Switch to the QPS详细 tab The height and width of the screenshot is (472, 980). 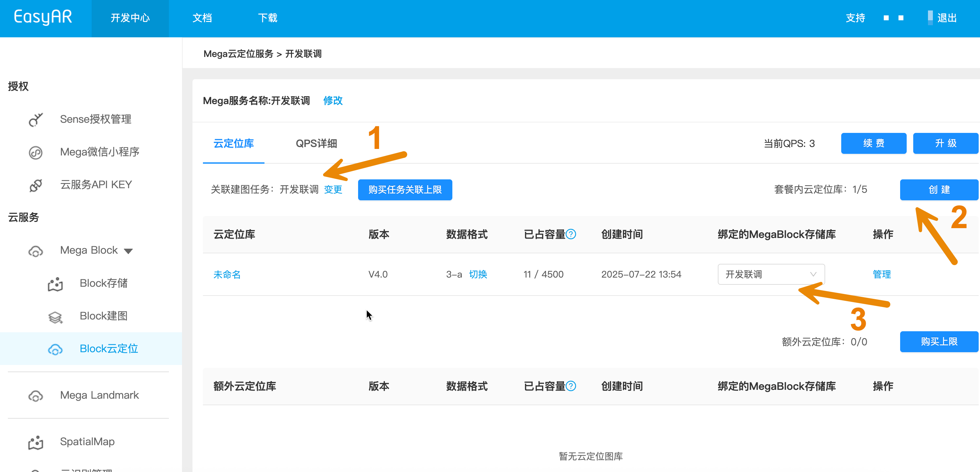(x=316, y=143)
